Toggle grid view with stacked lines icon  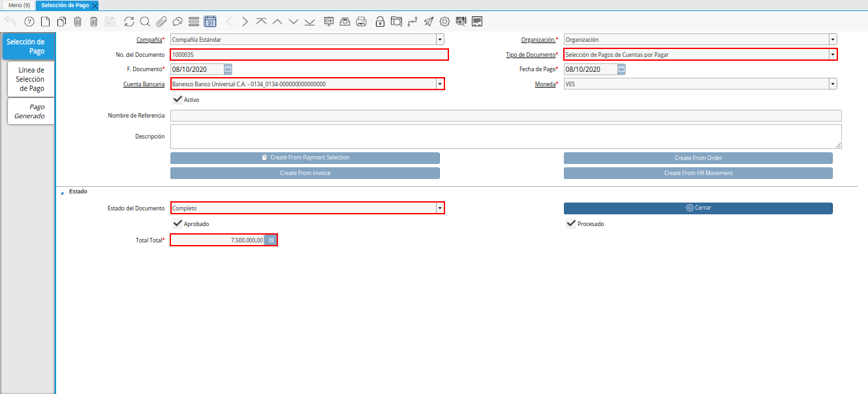tap(193, 22)
